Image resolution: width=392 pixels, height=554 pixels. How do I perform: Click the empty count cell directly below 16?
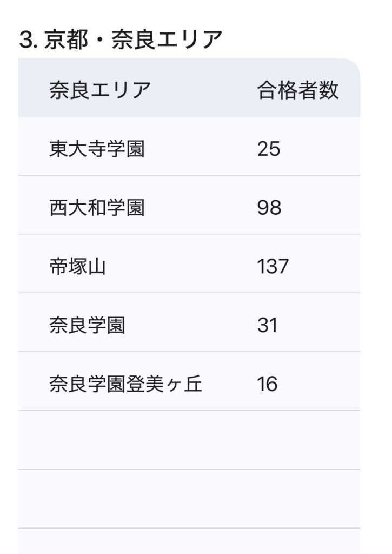pos(298,440)
